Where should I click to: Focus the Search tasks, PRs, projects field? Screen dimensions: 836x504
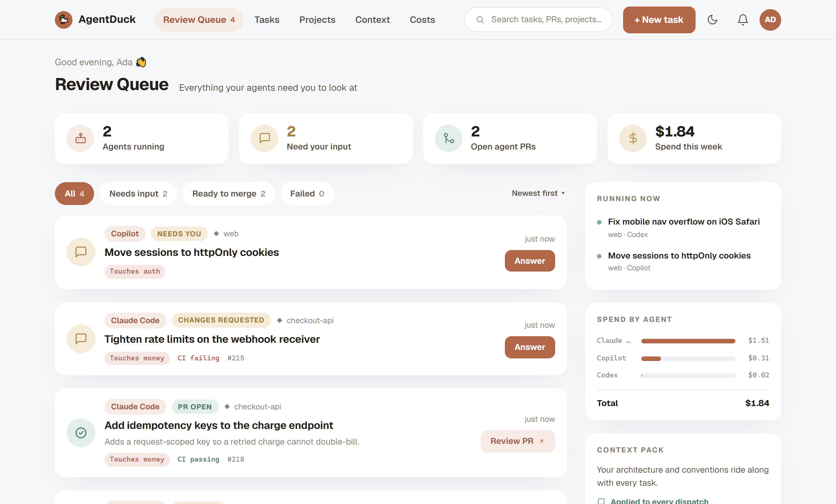point(538,20)
